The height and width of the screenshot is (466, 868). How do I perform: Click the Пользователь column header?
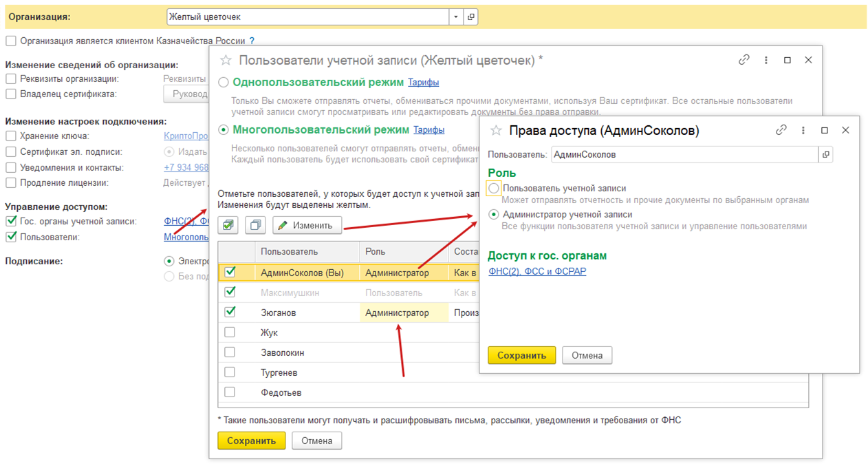click(307, 252)
